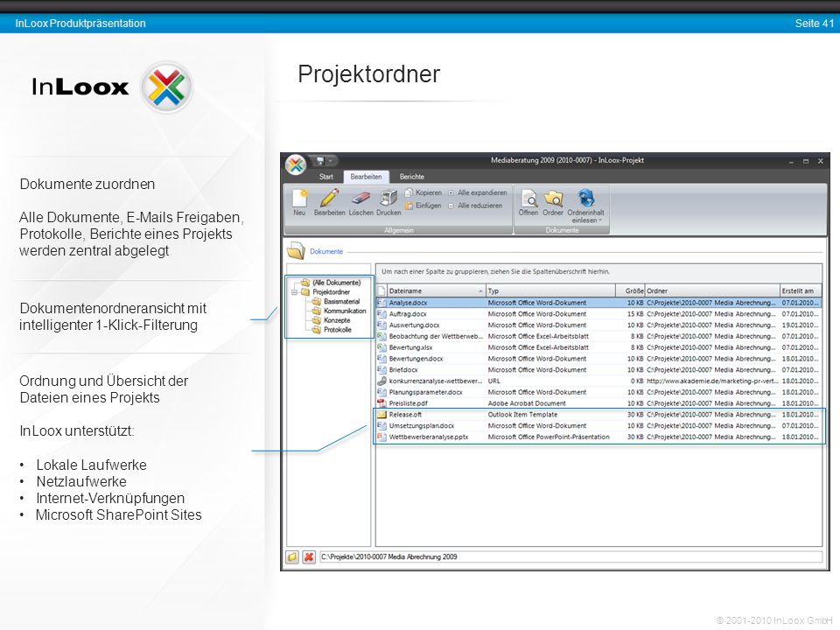
Task: Open the Ordner folder search tool
Action: tap(553, 202)
